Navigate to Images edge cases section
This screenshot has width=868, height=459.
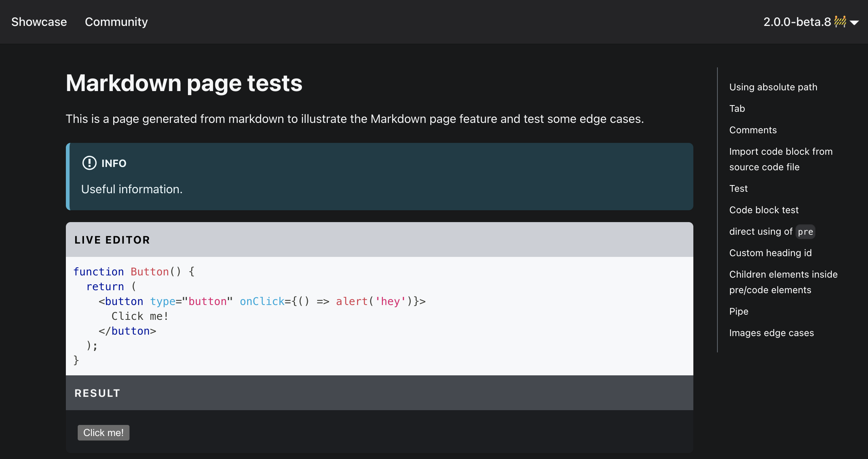coord(771,333)
